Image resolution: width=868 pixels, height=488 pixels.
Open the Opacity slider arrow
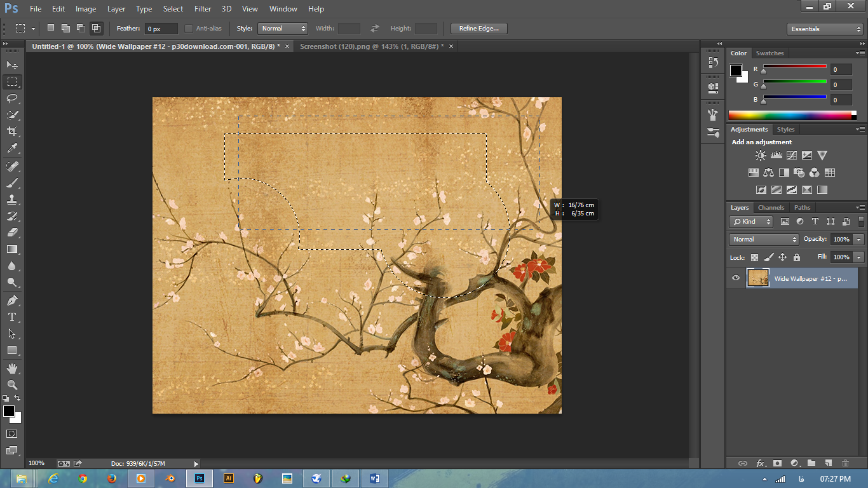pos(859,240)
